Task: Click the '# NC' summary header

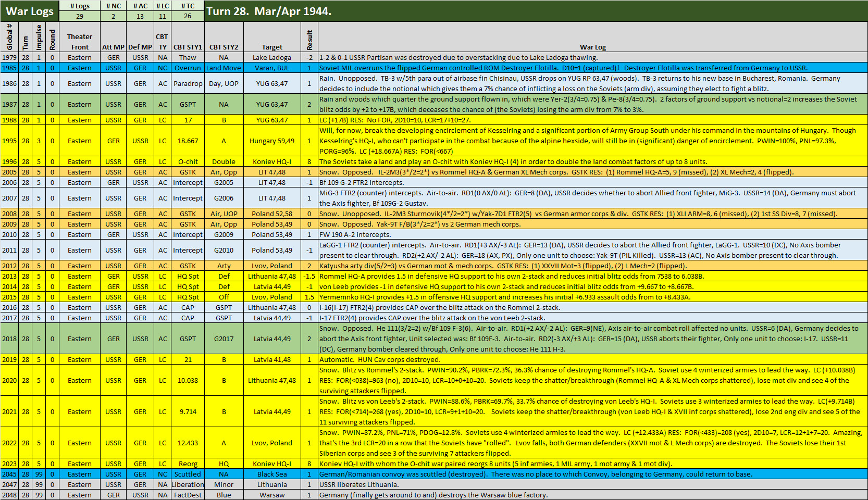Action: point(113,6)
